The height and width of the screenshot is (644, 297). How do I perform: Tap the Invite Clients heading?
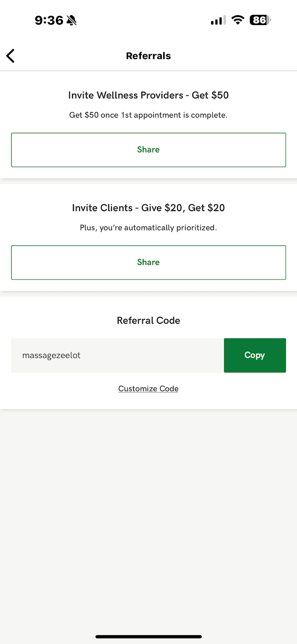pos(148,208)
